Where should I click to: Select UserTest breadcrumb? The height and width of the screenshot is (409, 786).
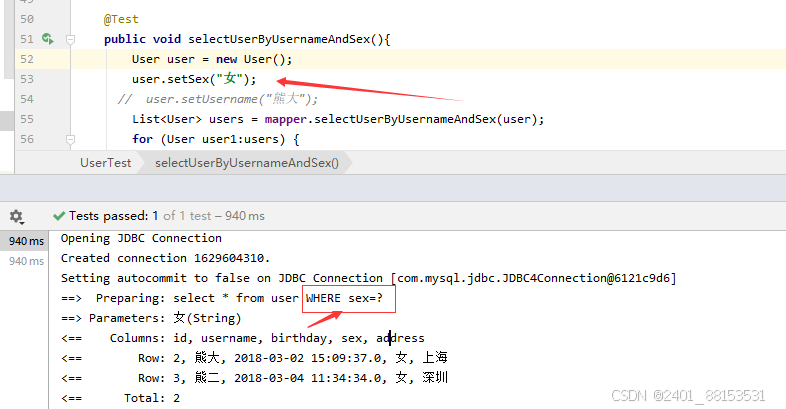pos(106,163)
